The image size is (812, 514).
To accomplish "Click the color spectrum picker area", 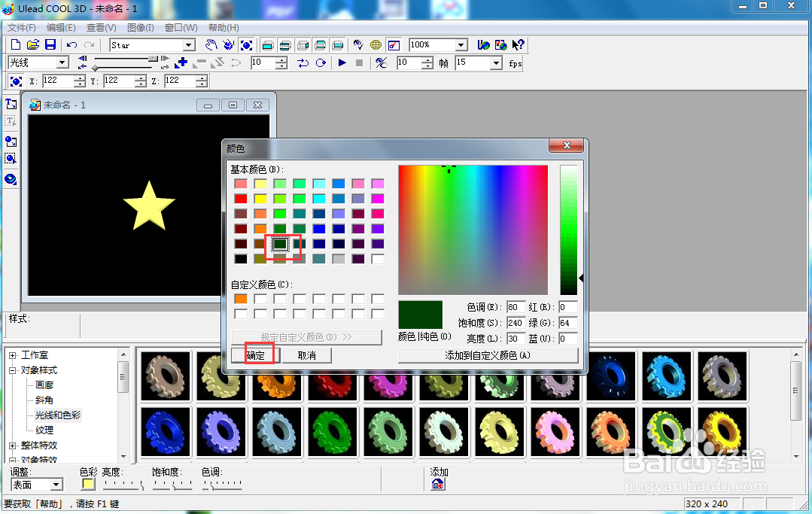I will (x=473, y=230).
